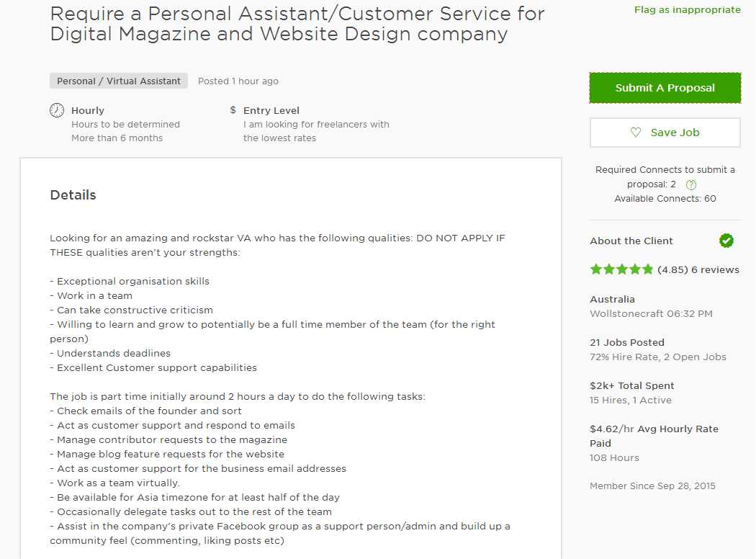Click the green verified client checkmark badge
This screenshot has width=756, height=559.
[726, 240]
